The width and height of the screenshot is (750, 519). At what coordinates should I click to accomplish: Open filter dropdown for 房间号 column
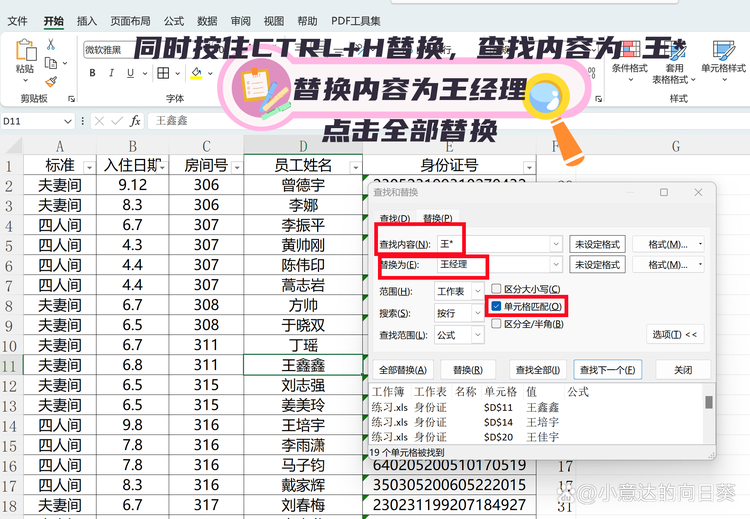click(237, 167)
